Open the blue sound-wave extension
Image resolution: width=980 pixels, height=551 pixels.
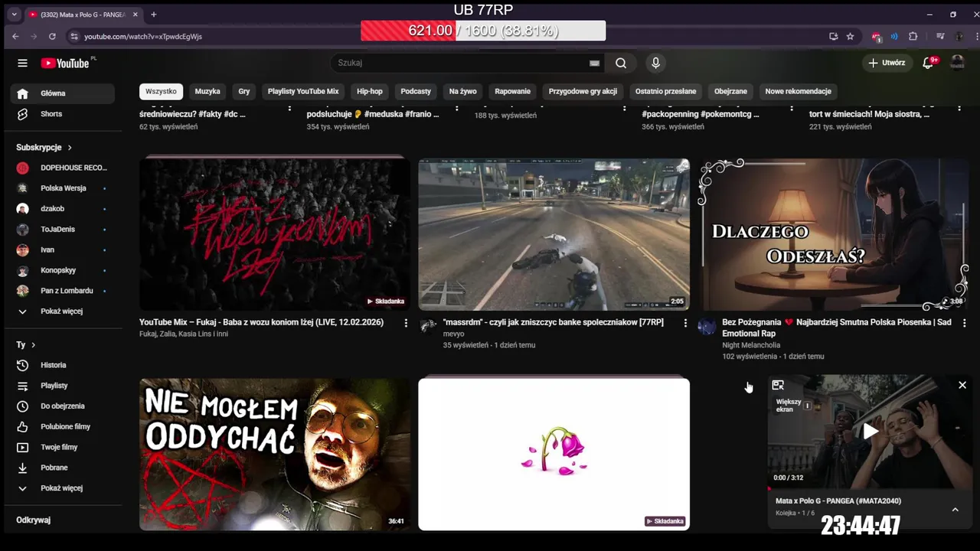(x=893, y=36)
